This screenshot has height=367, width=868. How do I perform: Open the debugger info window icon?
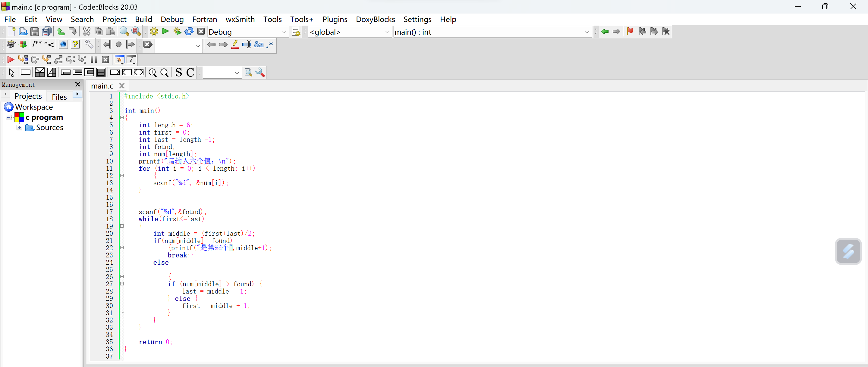(131, 60)
